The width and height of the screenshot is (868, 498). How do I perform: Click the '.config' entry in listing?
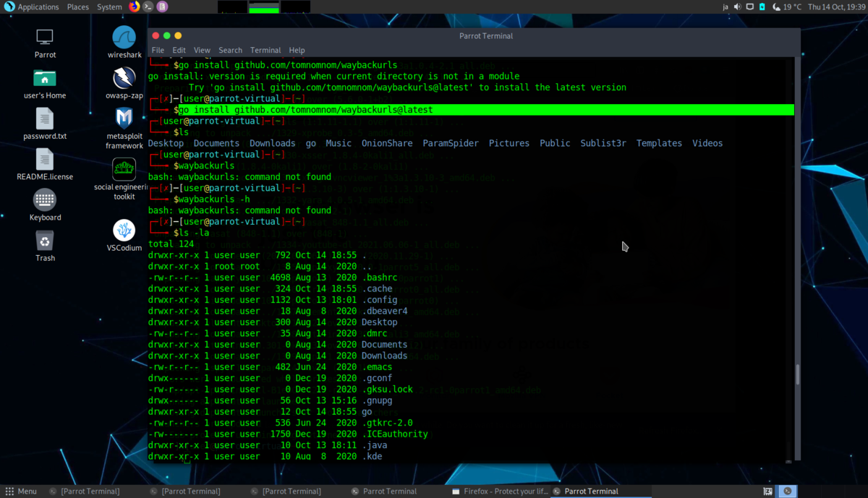[380, 300]
